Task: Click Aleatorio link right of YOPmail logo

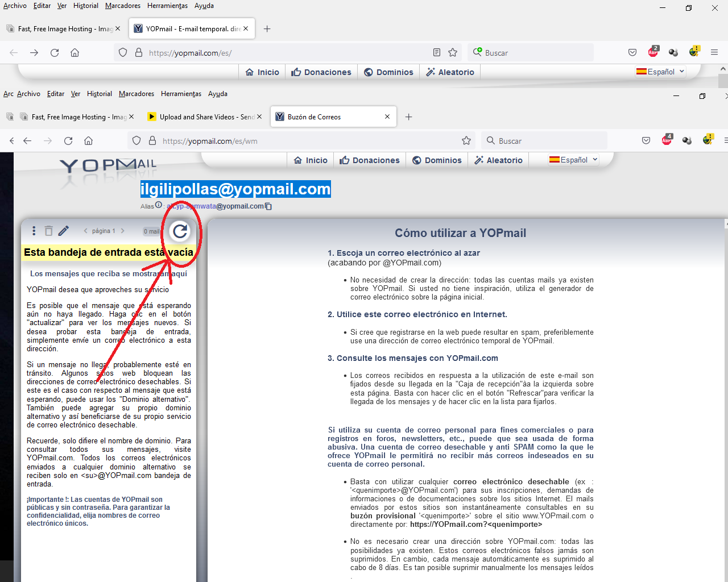Action: click(498, 160)
